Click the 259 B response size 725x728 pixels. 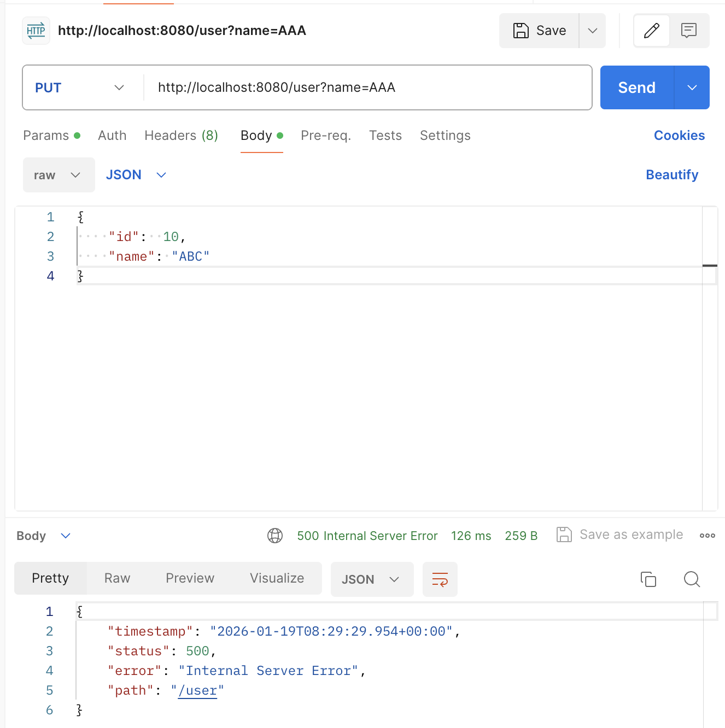[x=521, y=536]
